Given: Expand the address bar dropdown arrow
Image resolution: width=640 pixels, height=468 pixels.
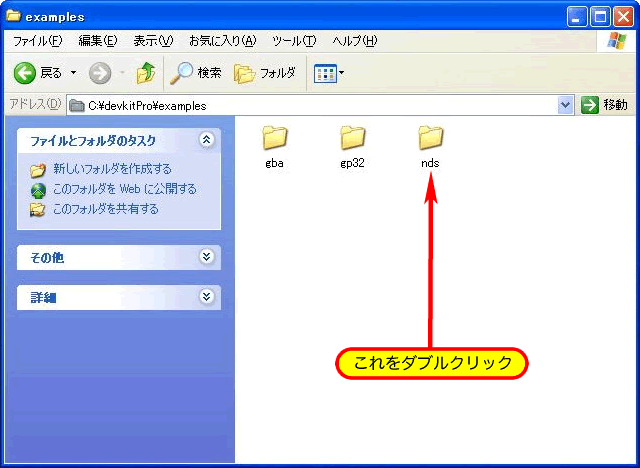Looking at the screenshot, I should pyautogui.click(x=565, y=106).
